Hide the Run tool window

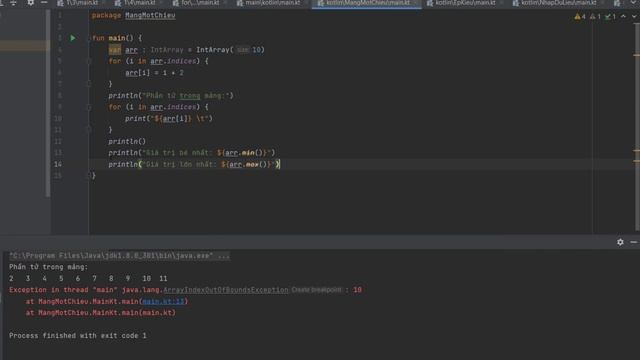(x=633, y=242)
